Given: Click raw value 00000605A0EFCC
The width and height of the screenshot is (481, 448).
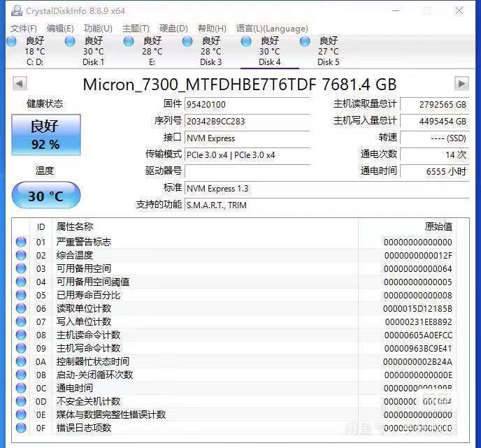Looking at the screenshot, I should [x=418, y=335].
